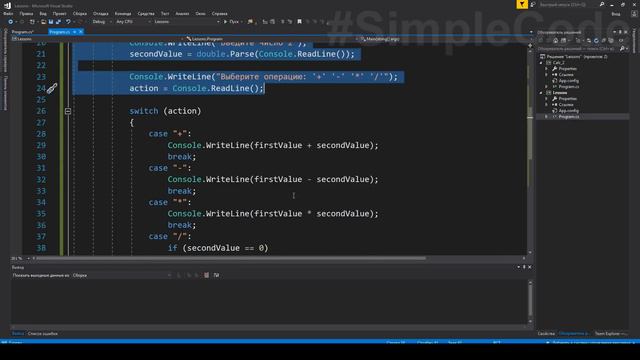This screenshot has width=640, height=360.
Task: Open the Lessons startup project dropdown
Action: pyautogui.click(x=187, y=22)
